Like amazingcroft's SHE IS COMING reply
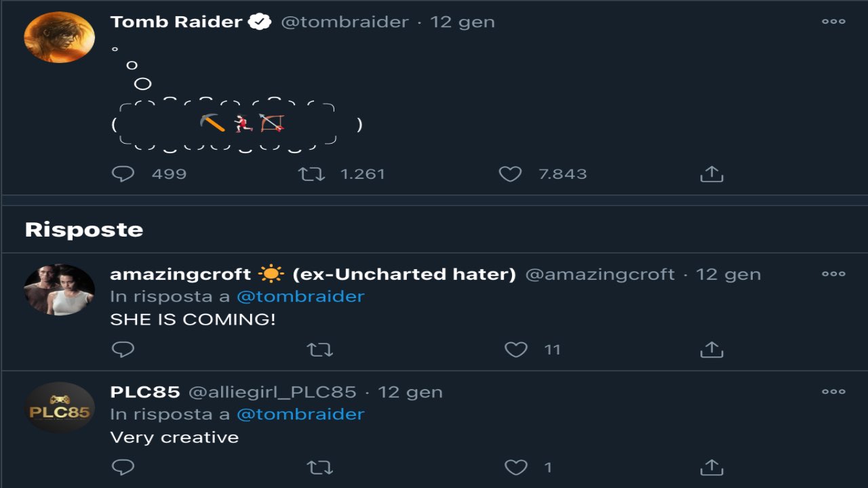 pos(516,350)
